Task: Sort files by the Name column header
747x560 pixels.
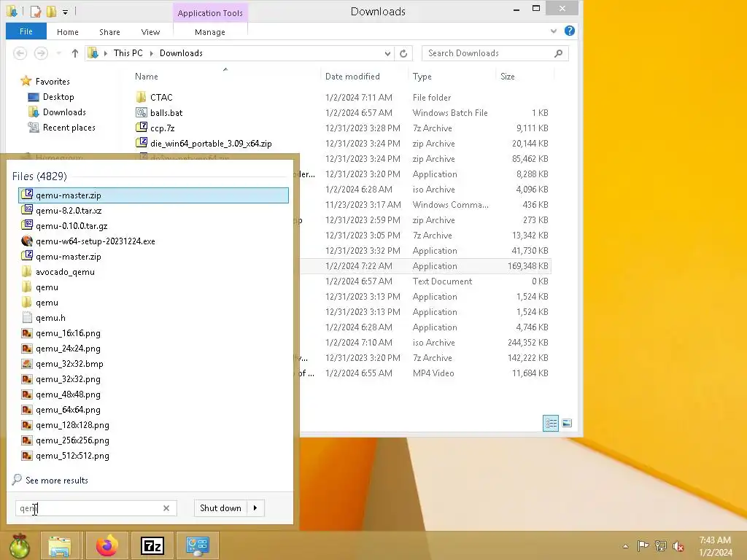Action: coord(146,76)
